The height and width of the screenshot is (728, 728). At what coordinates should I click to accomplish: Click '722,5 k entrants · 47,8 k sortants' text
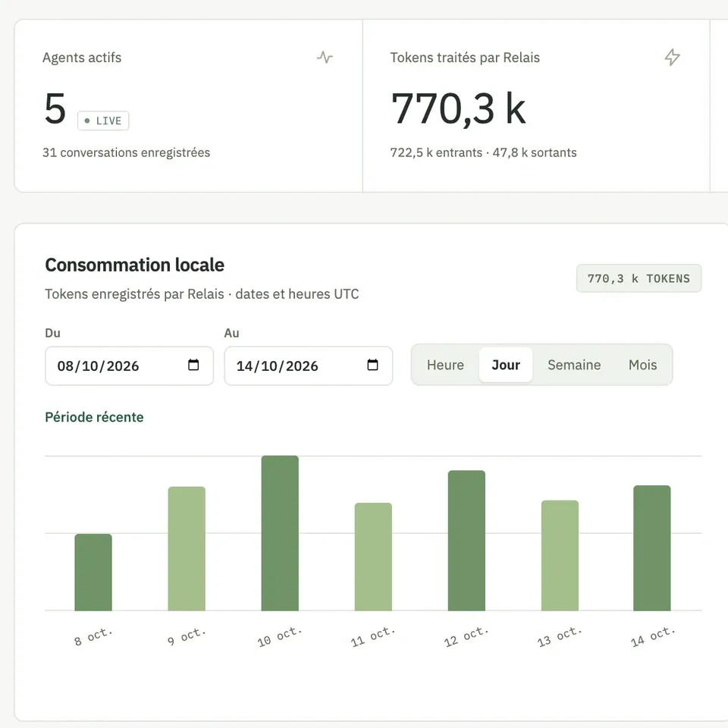point(483,152)
